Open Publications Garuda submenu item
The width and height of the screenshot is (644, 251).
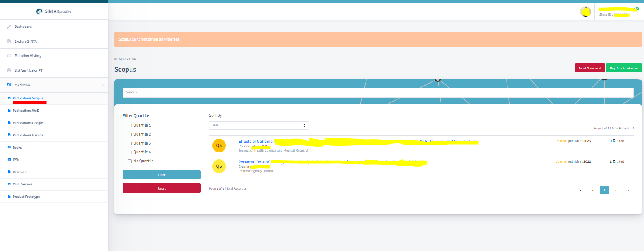point(54,135)
